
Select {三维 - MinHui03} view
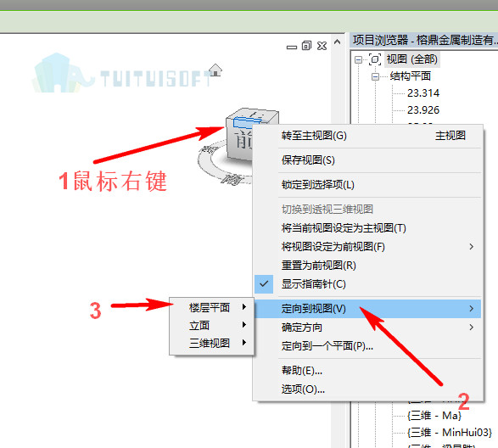tap(450, 433)
